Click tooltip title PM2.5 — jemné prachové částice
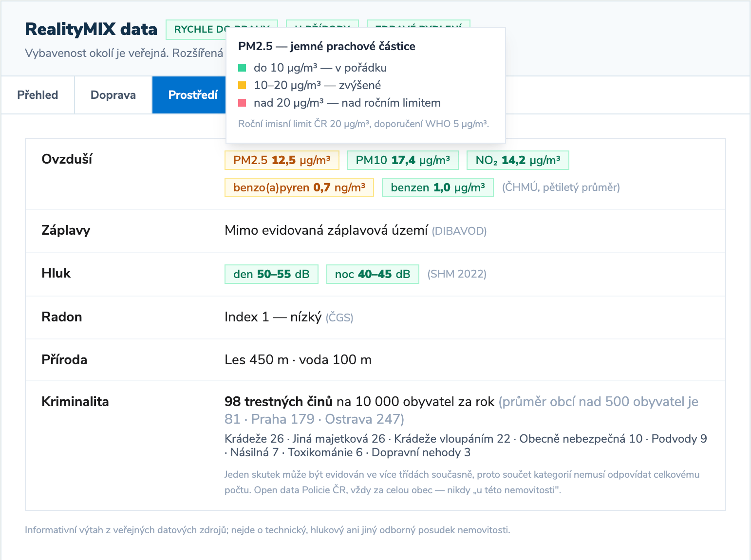The image size is (751, 560). [x=327, y=46]
